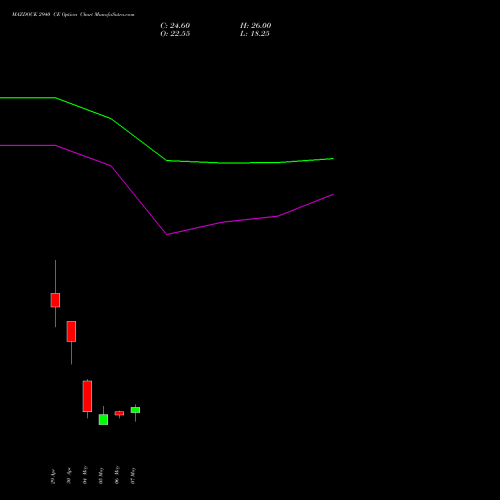Click the 06 May small red candlestick
Image resolution: width=500 pixels, height=500 pixels.
[x=119, y=413]
